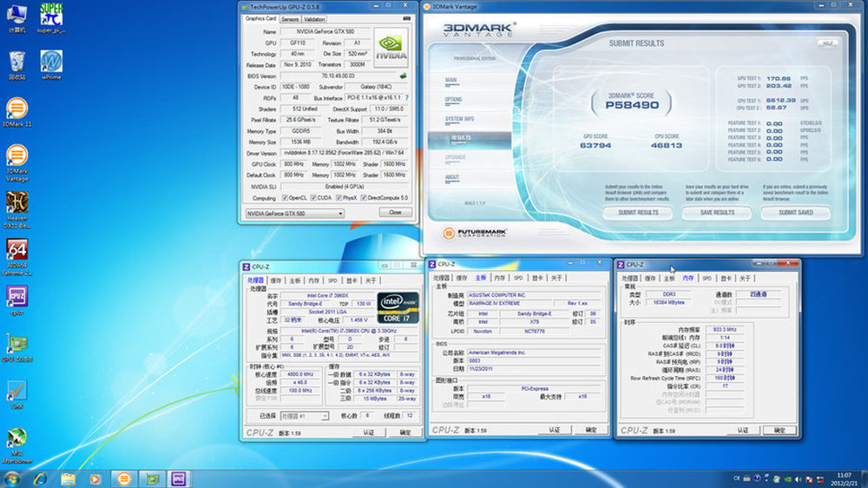Viewport: 868px width, 488px height.
Task: Open the Windows Start menu
Action: point(11,479)
